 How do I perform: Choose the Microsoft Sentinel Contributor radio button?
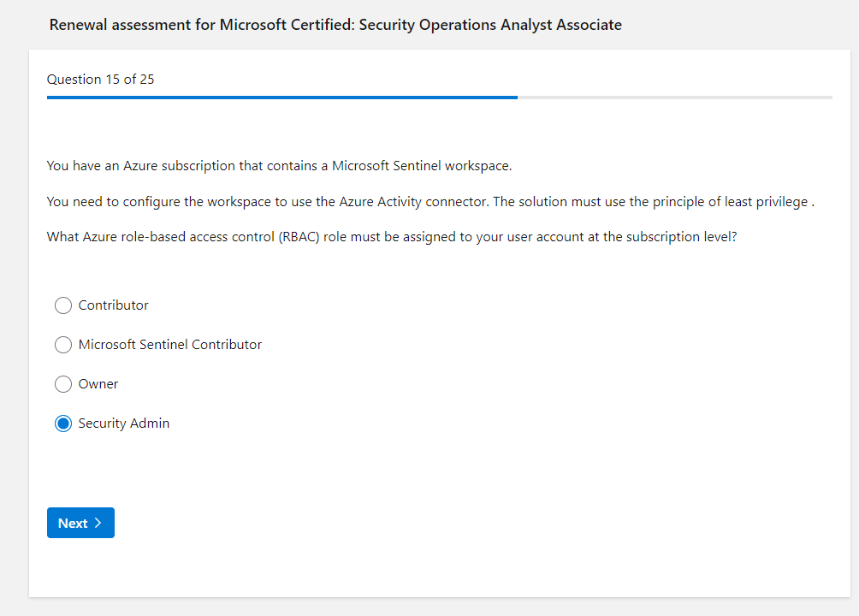pyautogui.click(x=63, y=345)
